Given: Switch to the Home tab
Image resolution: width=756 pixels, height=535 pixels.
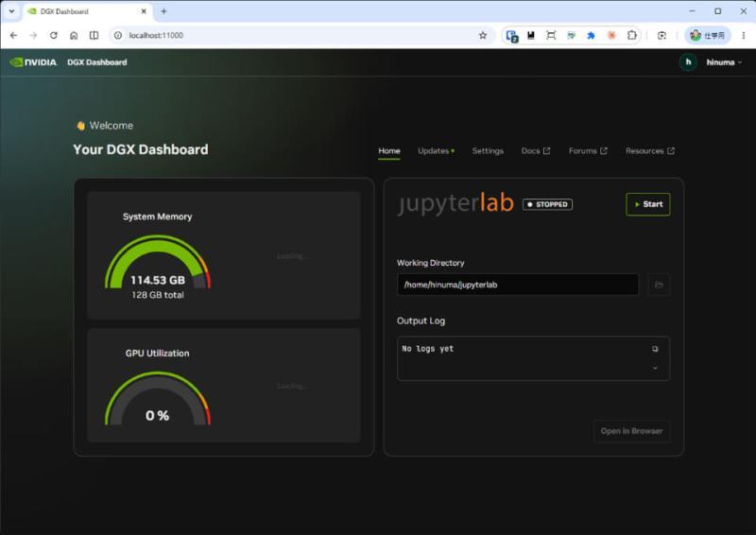Looking at the screenshot, I should point(389,151).
